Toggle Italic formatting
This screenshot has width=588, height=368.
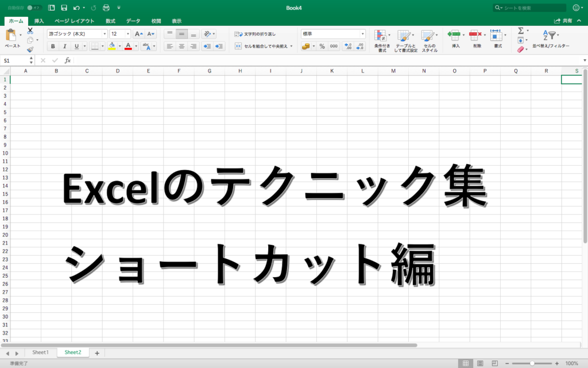(64, 46)
